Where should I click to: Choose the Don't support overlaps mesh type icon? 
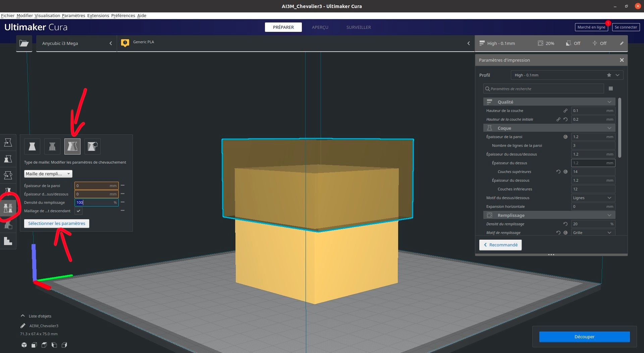[x=93, y=146]
